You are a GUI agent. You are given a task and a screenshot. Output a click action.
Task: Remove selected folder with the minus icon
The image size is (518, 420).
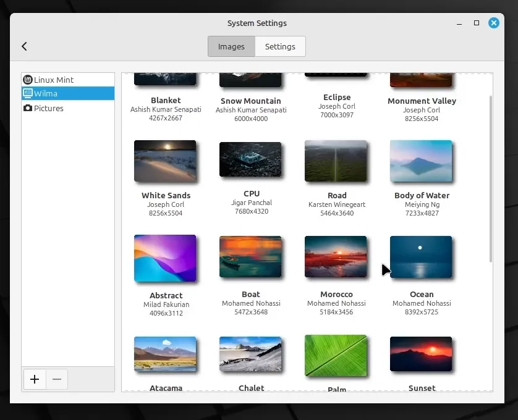coord(57,379)
